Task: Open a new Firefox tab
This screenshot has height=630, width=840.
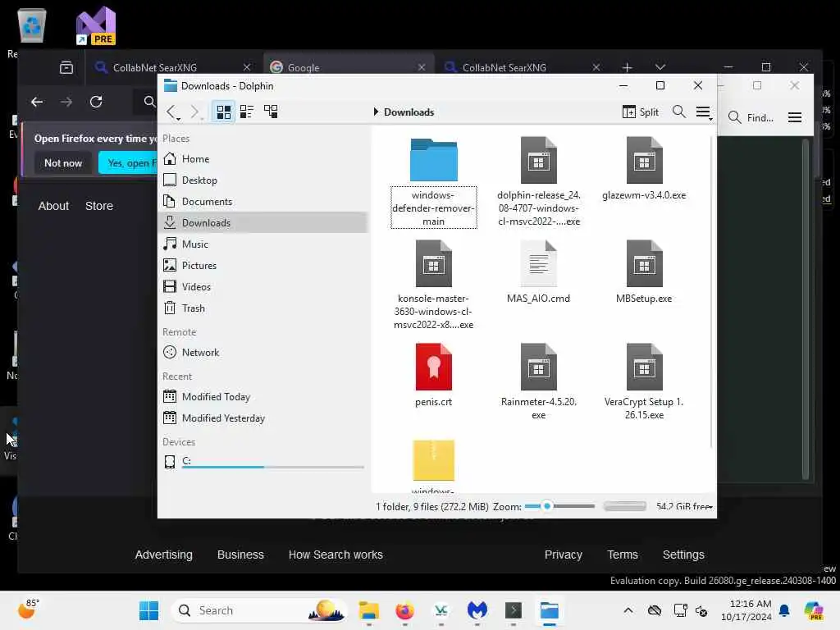Action: (x=628, y=67)
